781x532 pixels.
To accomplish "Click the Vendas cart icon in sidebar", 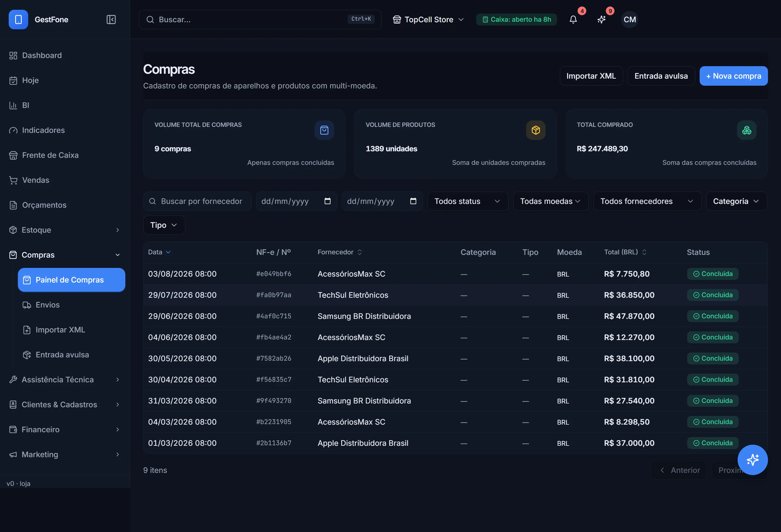I will 13,180.
